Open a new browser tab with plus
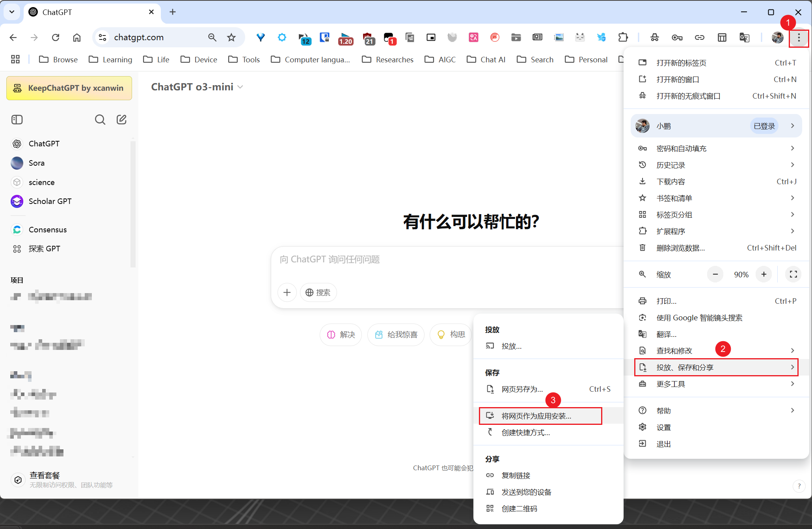812x529 pixels. [x=173, y=12]
